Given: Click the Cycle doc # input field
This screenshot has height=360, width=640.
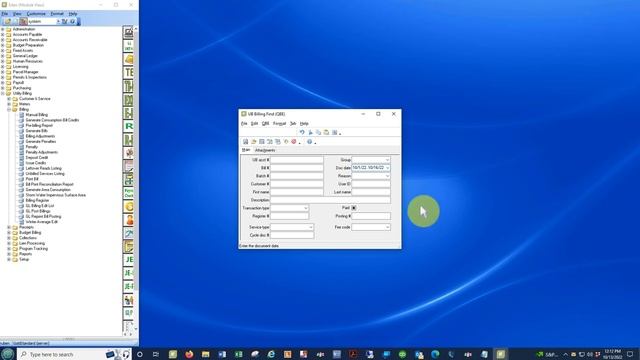Looking at the screenshot, I should 292,235.
